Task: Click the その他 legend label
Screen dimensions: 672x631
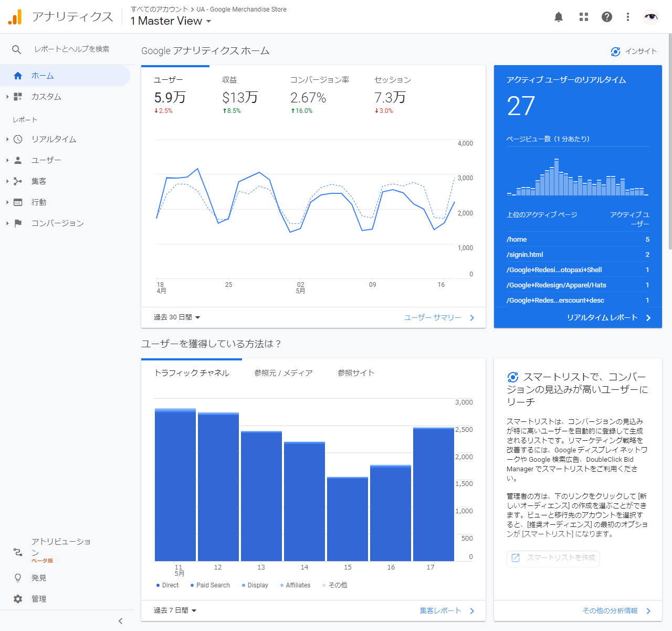Action: click(338, 585)
